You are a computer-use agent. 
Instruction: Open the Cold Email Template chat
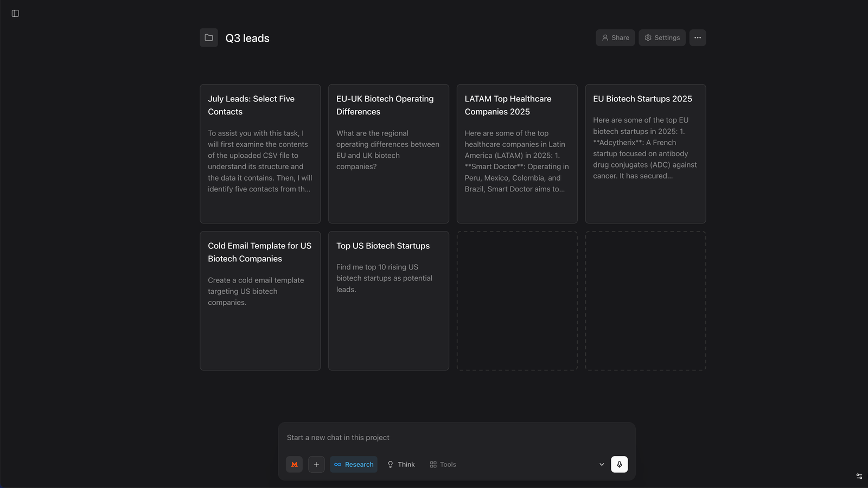point(260,300)
